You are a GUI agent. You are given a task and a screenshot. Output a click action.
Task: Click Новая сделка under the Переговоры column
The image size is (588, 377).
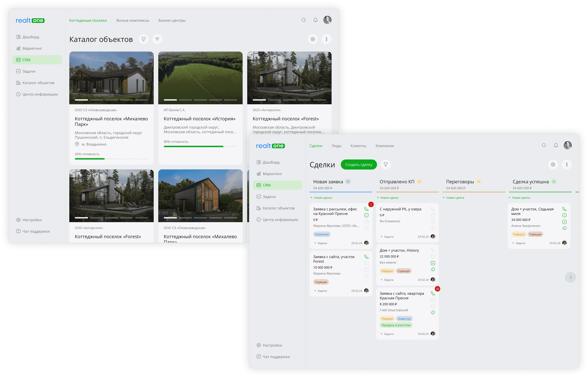click(453, 198)
